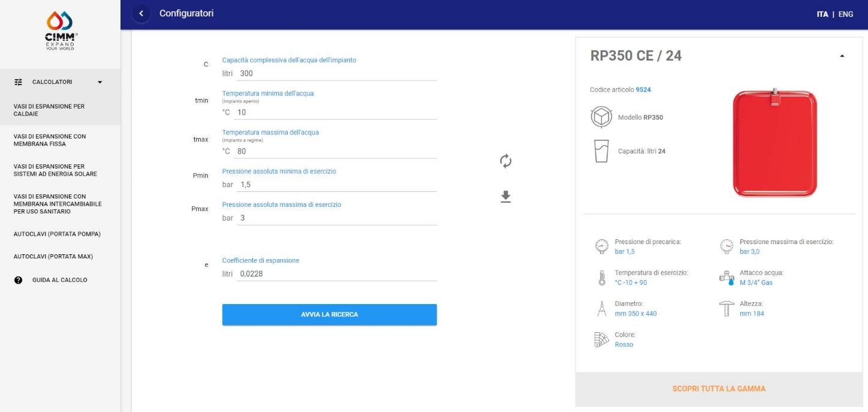Click the Guida al calcolo question mark icon
The width and height of the screenshot is (868, 412).
coord(18,280)
